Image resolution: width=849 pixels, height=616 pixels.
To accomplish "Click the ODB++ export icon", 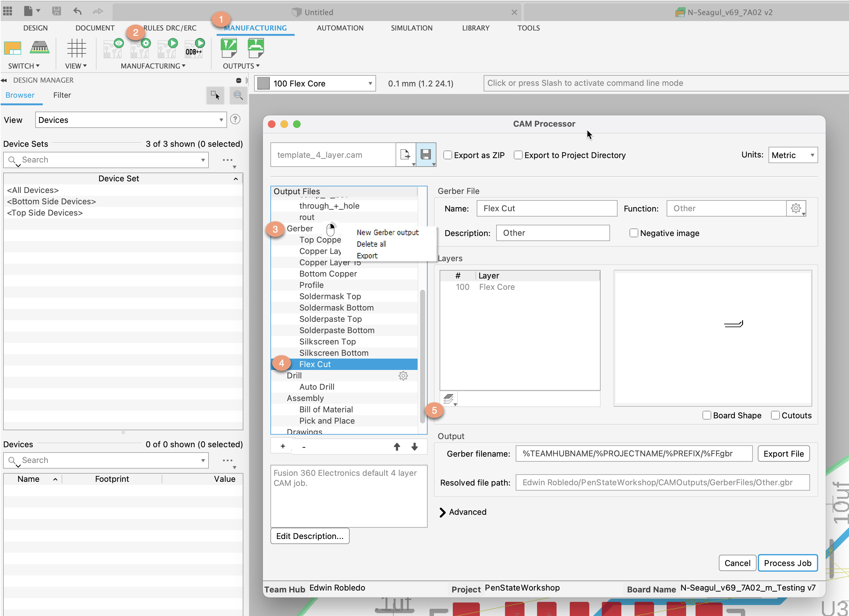I will (194, 49).
